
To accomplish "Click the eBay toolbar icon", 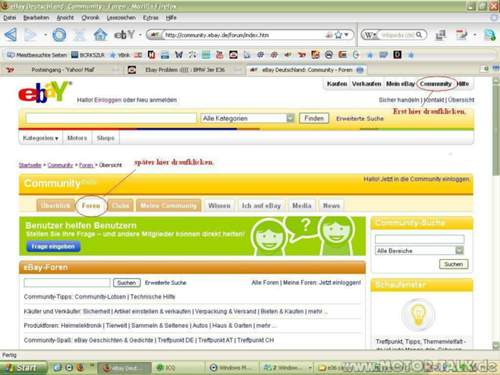I will 124,35.
